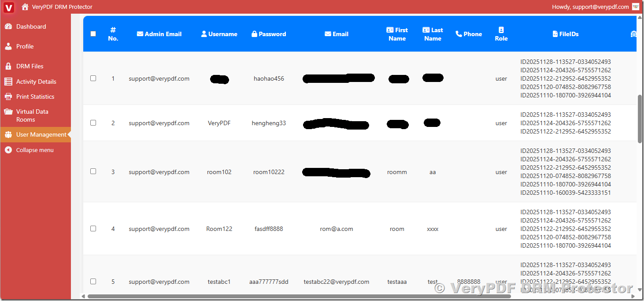This screenshot has width=644, height=301.
Task: Select the Dashboard icon in the sidebar
Action: (x=10, y=26)
